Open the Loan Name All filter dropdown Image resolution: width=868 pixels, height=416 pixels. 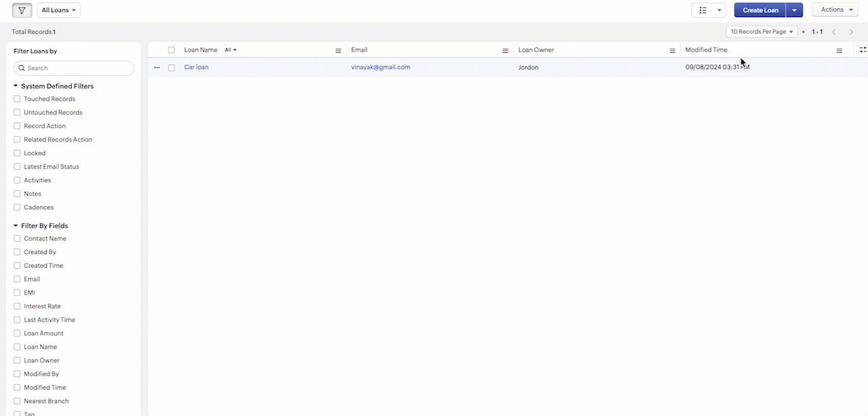(x=231, y=50)
